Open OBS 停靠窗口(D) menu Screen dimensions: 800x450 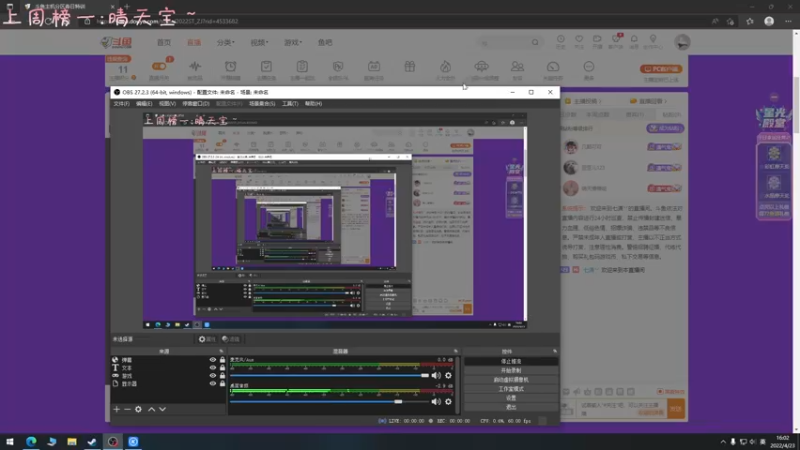(196, 104)
